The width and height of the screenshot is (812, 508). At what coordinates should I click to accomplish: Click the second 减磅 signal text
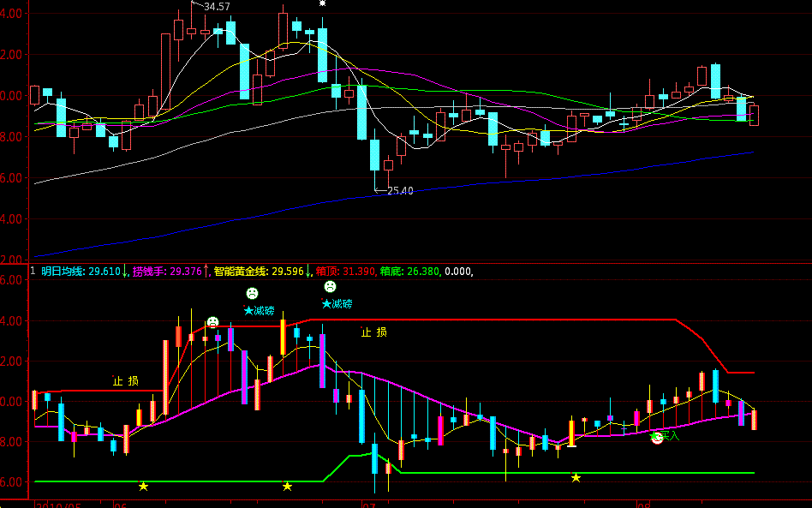(342, 304)
